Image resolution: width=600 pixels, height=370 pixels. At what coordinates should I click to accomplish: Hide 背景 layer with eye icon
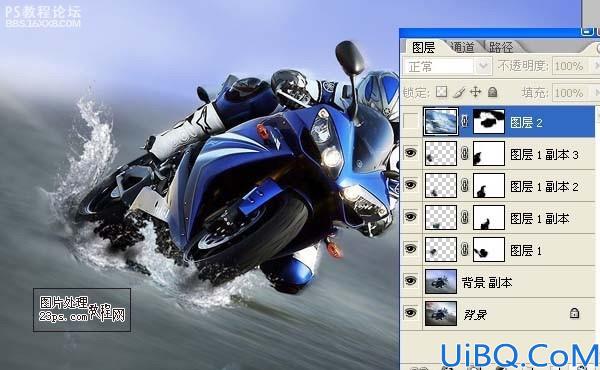411,313
